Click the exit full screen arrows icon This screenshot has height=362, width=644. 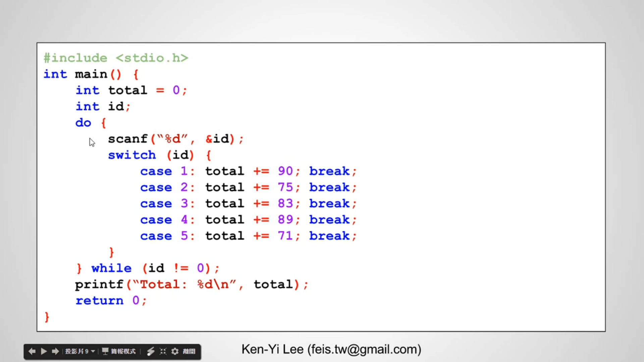(163, 351)
